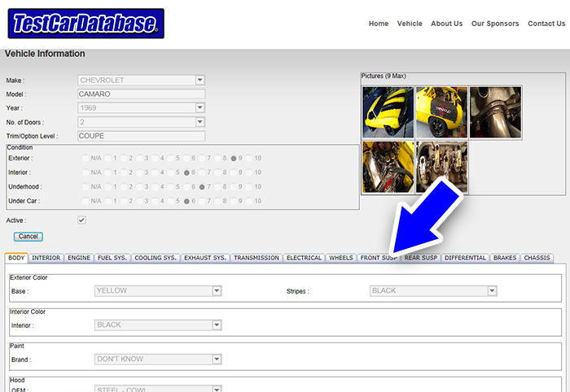Open the undercarriage suspension picture
Image resolution: width=570 pixels, height=392 pixels.
point(441,167)
